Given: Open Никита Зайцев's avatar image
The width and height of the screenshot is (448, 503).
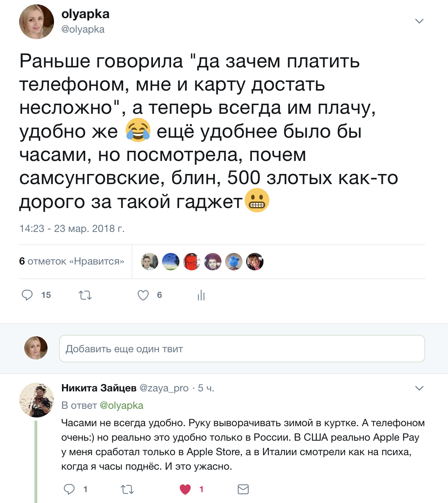Looking at the screenshot, I should click(37, 400).
